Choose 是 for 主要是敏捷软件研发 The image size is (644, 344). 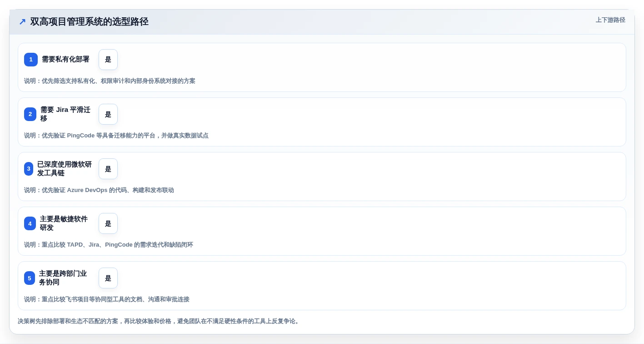[x=108, y=223]
